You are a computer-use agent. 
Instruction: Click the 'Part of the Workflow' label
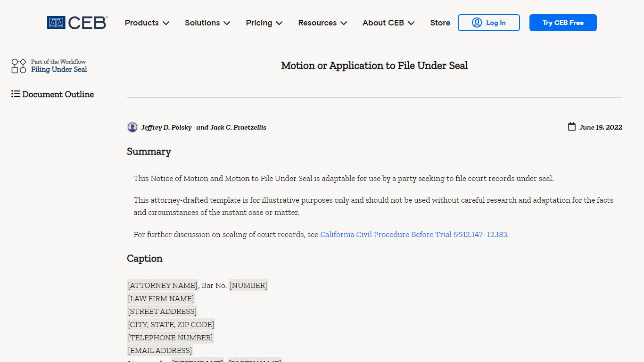tap(58, 62)
